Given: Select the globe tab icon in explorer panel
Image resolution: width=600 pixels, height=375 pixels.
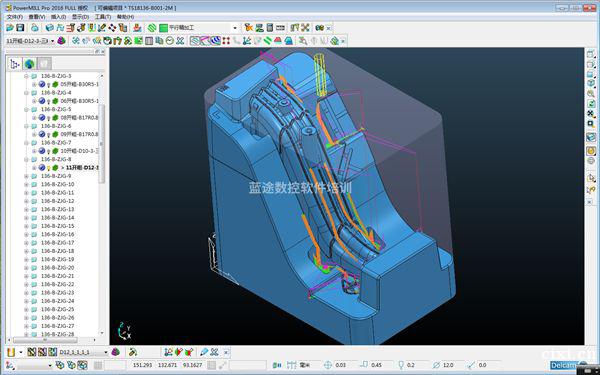Looking at the screenshot, I should (x=29, y=64).
